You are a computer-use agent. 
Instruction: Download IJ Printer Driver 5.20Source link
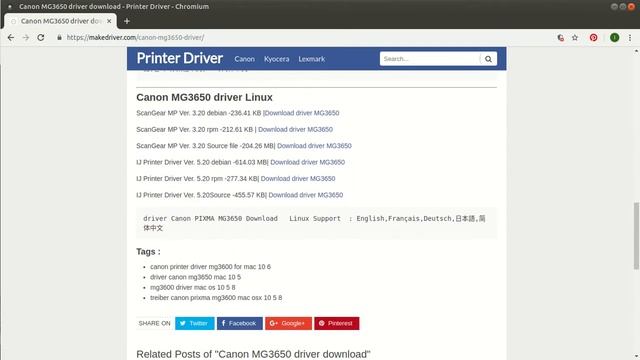point(306,195)
